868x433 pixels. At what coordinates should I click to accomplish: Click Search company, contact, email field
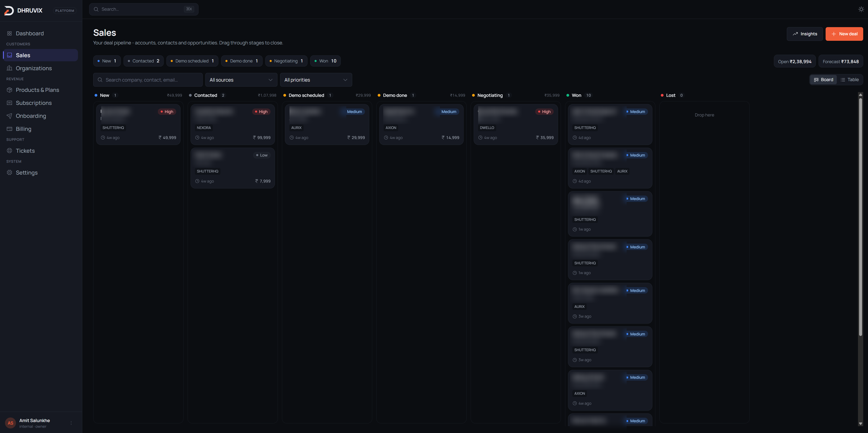point(148,80)
